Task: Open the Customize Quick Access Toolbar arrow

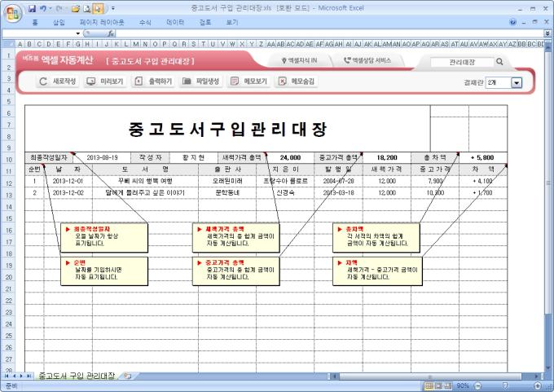Action: coord(113,8)
